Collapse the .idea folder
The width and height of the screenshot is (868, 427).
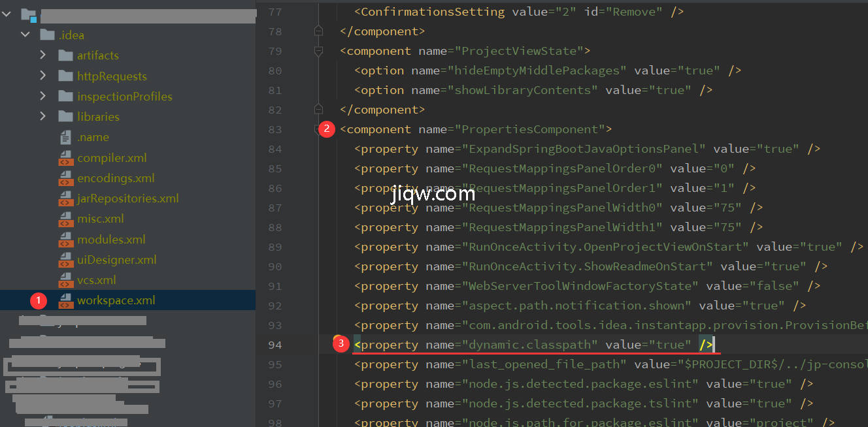[x=25, y=35]
